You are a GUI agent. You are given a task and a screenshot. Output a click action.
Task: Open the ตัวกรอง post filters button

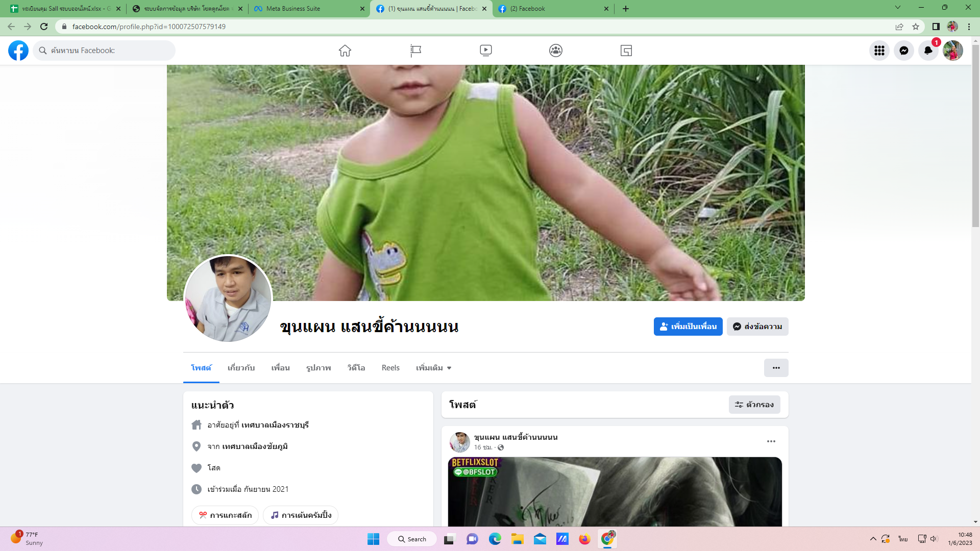tap(754, 405)
